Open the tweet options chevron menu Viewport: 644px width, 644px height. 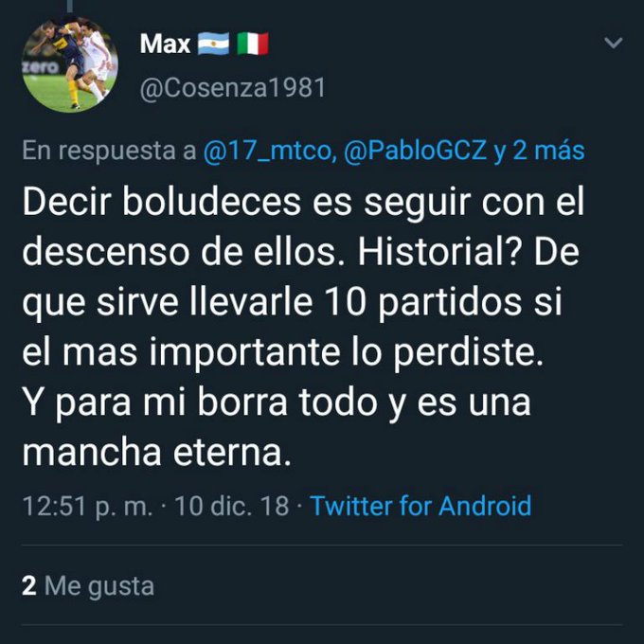[x=613, y=43]
